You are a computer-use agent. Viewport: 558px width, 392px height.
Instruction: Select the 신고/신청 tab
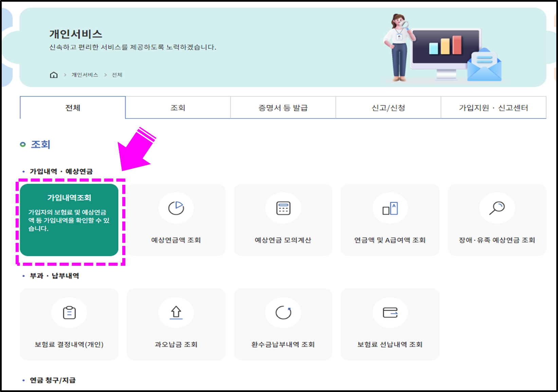(x=388, y=107)
